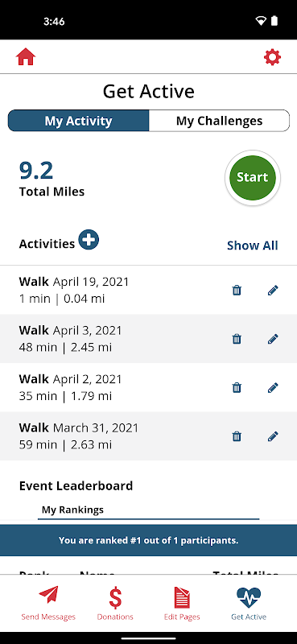This screenshot has height=644, width=297.
Task: Show All activities link
Action: (x=253, y=246)
